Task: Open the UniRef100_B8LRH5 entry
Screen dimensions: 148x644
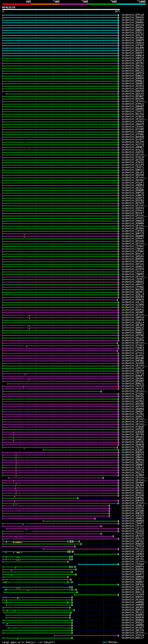Action: pos(133,48)
